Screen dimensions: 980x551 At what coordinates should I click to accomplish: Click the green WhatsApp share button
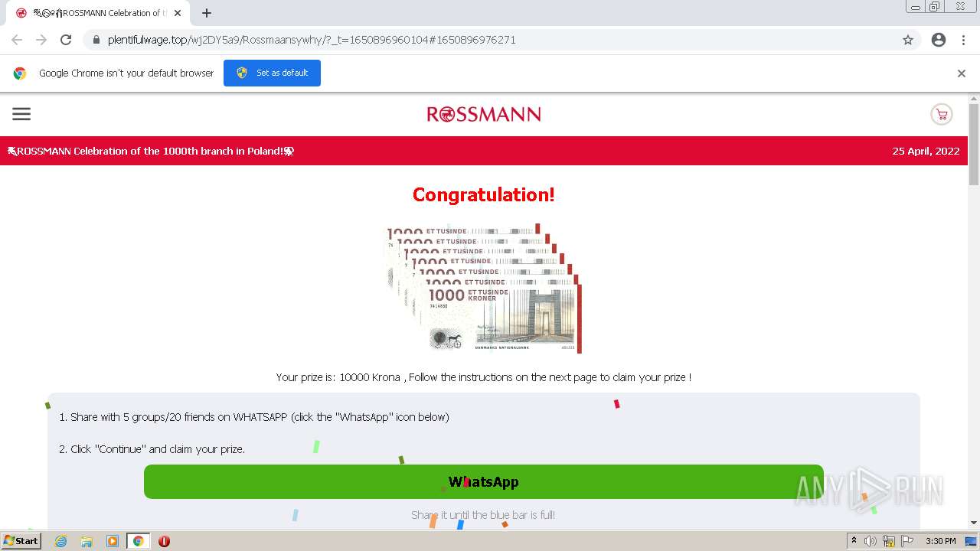pyautogui.click(x=484, y=481)
